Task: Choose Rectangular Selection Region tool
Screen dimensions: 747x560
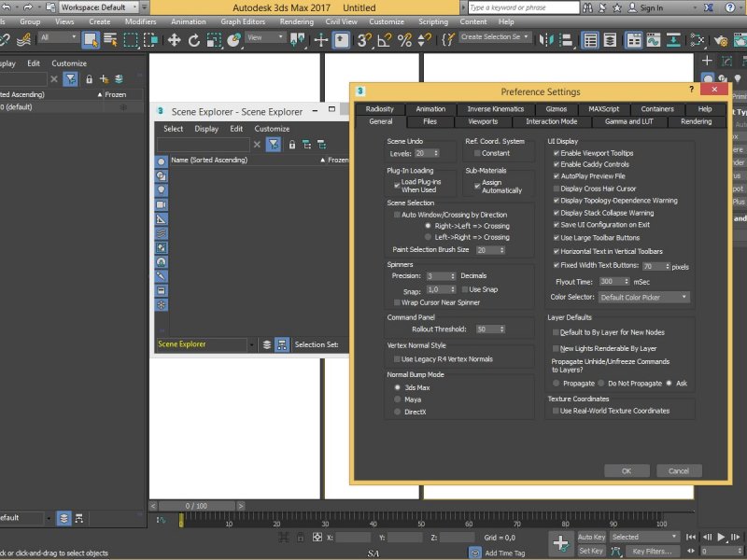Action: [131, 40]
